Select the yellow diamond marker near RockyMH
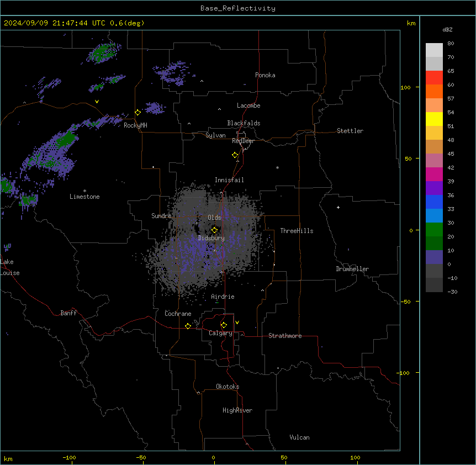This screenshot has height=465, width=476. point(138,113)
